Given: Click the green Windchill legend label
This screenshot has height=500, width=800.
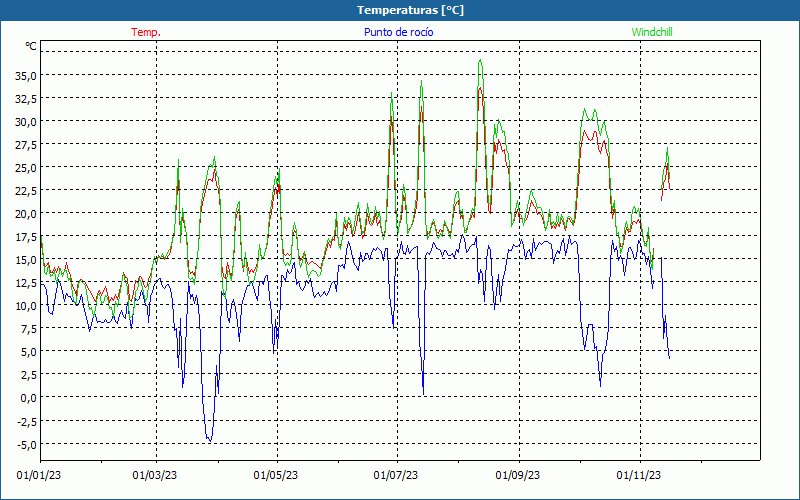Looking at the screenshot, I should (652, 32).
